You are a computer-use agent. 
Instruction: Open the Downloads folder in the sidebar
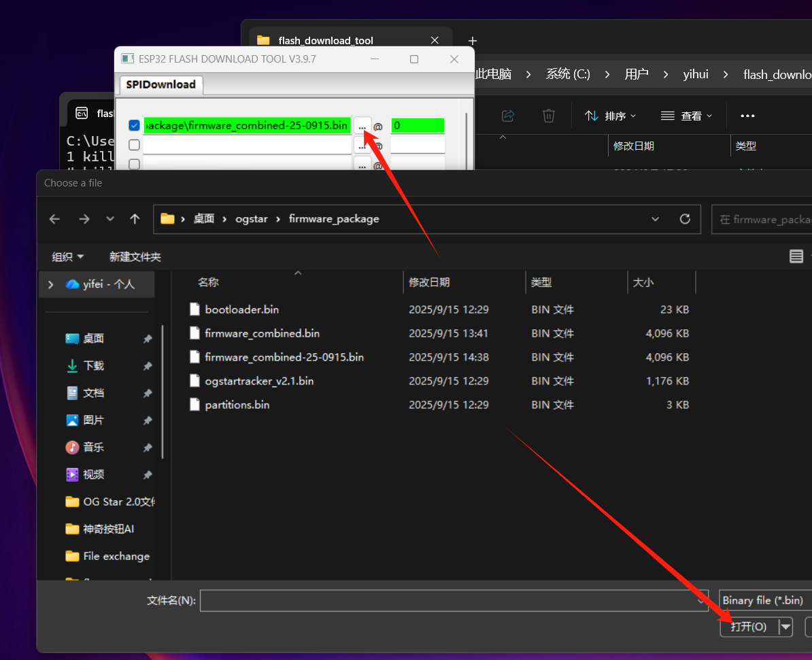(x=93, y=365)
